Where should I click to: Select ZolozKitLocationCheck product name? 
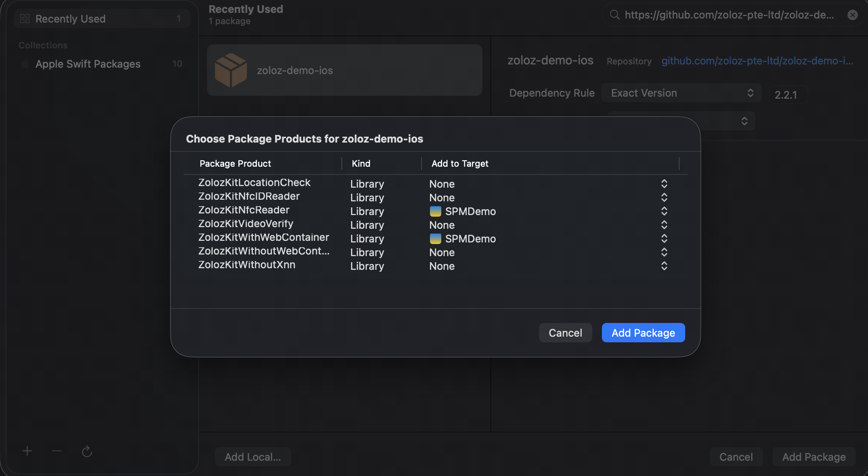pos(254,182)
